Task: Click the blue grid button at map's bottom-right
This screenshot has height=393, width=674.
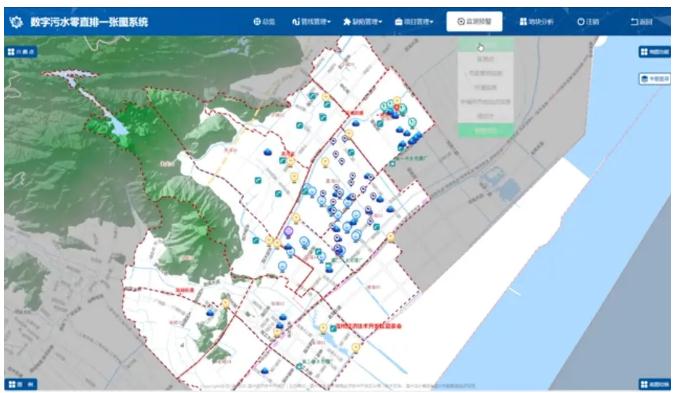Action: [654, 384]
